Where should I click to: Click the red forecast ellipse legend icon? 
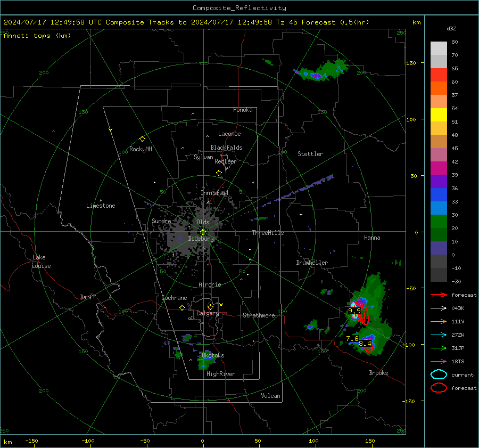coord(439,388)
